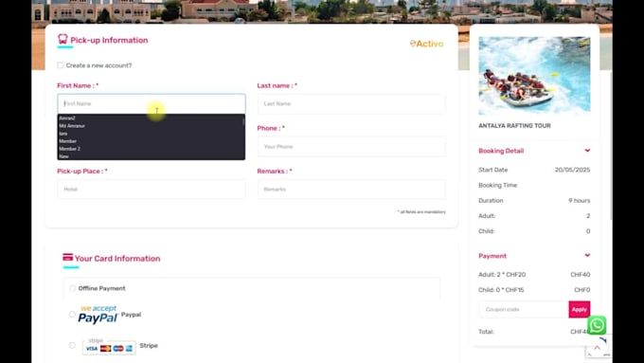
Task: Click the 9 hours duration value
Action: (x=580, y=201)
